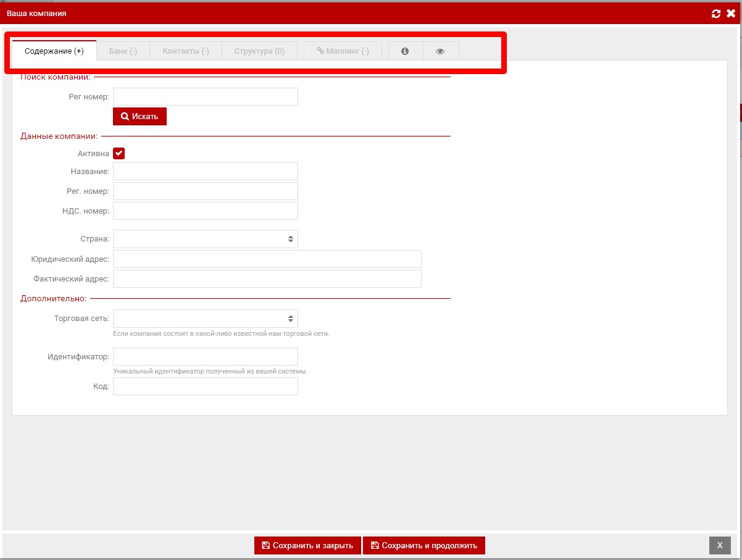Viewport: 742px width, 560px height.
Task: Click the gray X button at bottom right
Action: 719,545
